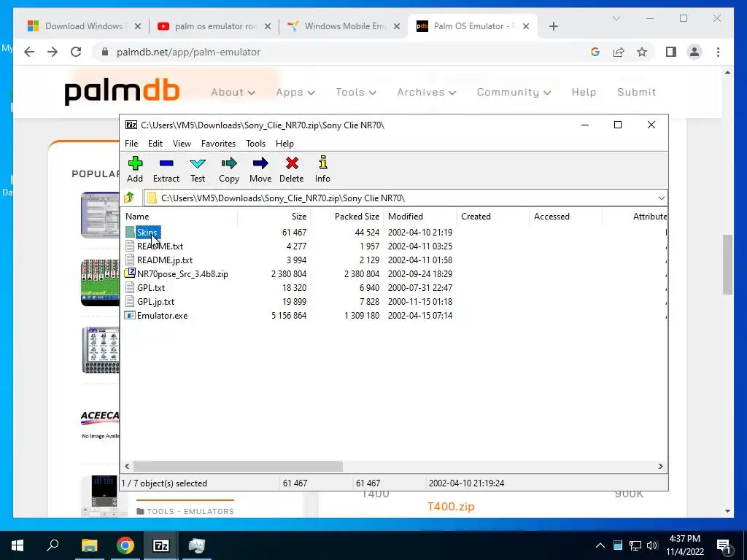Open the Chrome profile avatar
747x560 pixels.
[694, 52]
